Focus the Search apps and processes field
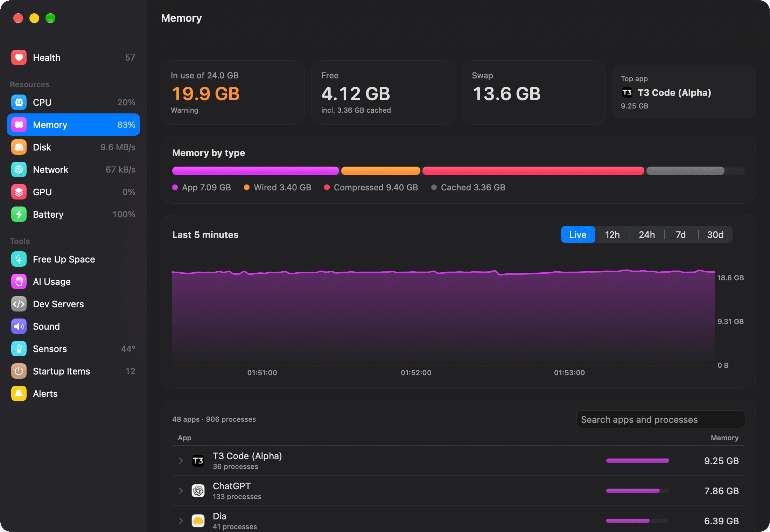The height and width of the screenshot is (532, 770). [x=660, y=419]
